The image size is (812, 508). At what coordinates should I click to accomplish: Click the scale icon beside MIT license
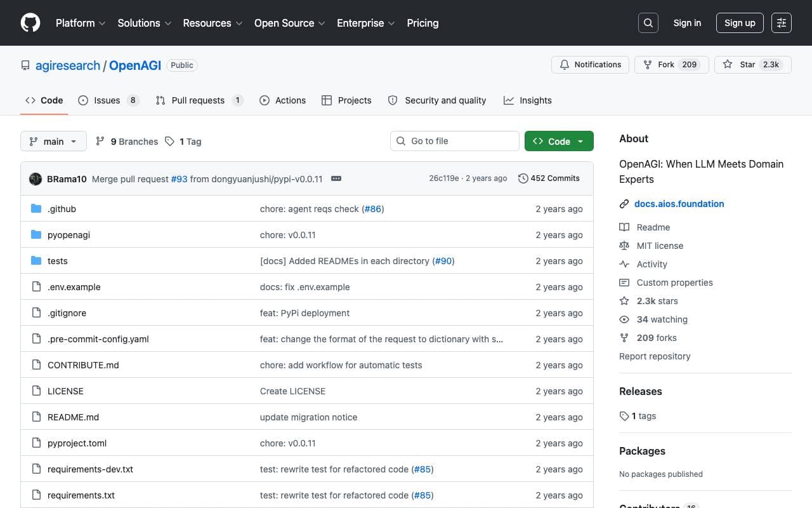tap(624, 246)
